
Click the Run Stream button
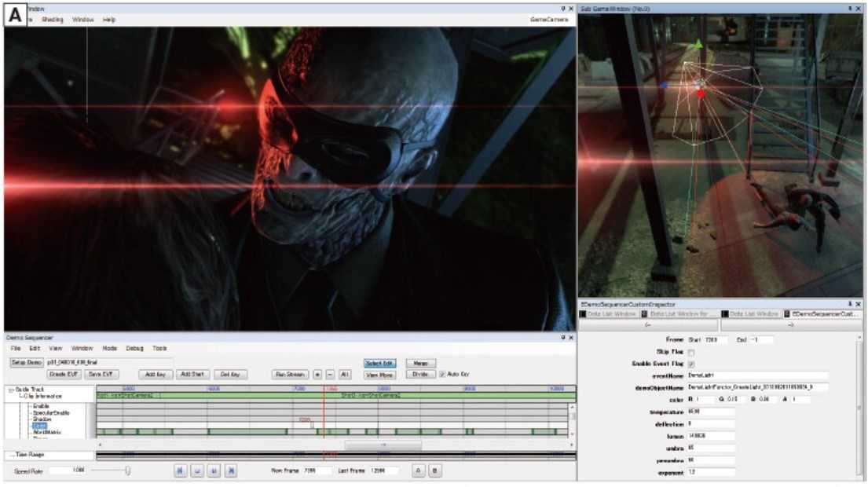point(290,375)
